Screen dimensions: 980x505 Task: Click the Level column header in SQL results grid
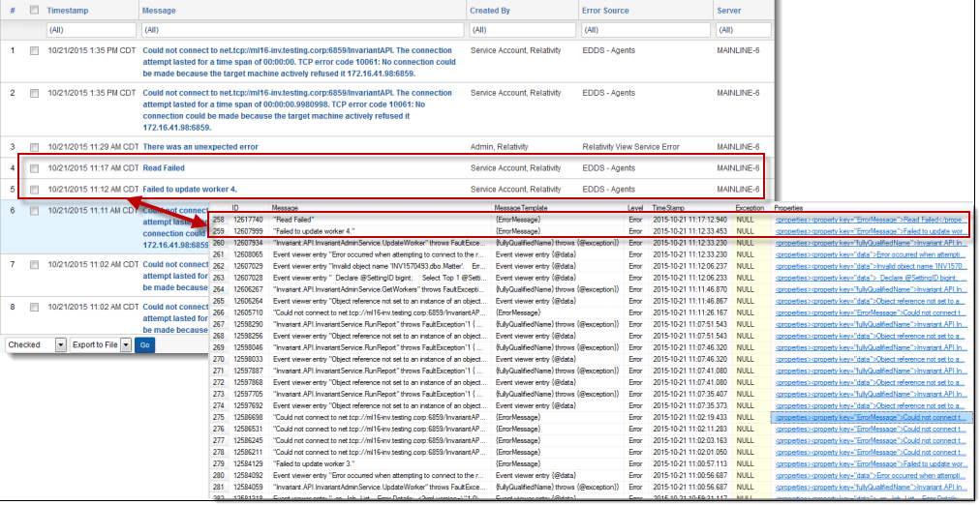(x=635, y=208)
